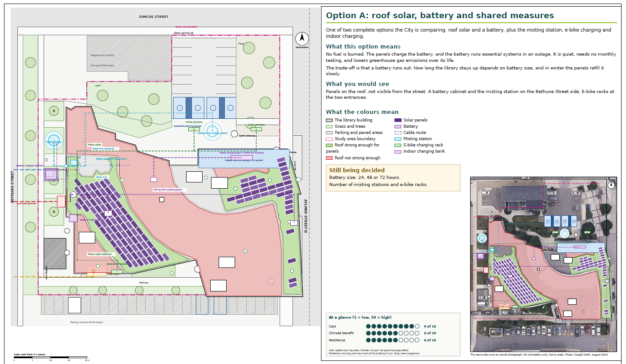Click the "Walkway" label on the main plan
This screenshot has width=626, height=364.
[x=143, y=283]
